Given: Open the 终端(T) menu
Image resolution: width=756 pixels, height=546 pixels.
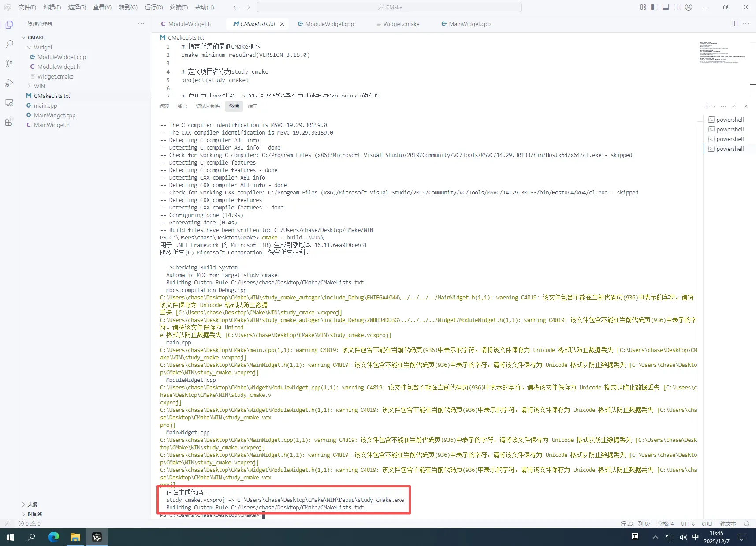Looking at the screenshot, I should click(x=179, y=7).
